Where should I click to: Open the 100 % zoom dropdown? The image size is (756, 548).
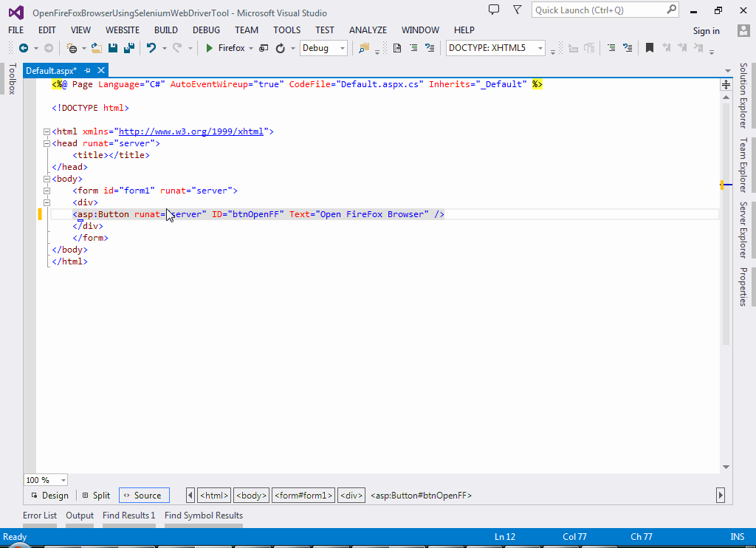tap(46, 480)
